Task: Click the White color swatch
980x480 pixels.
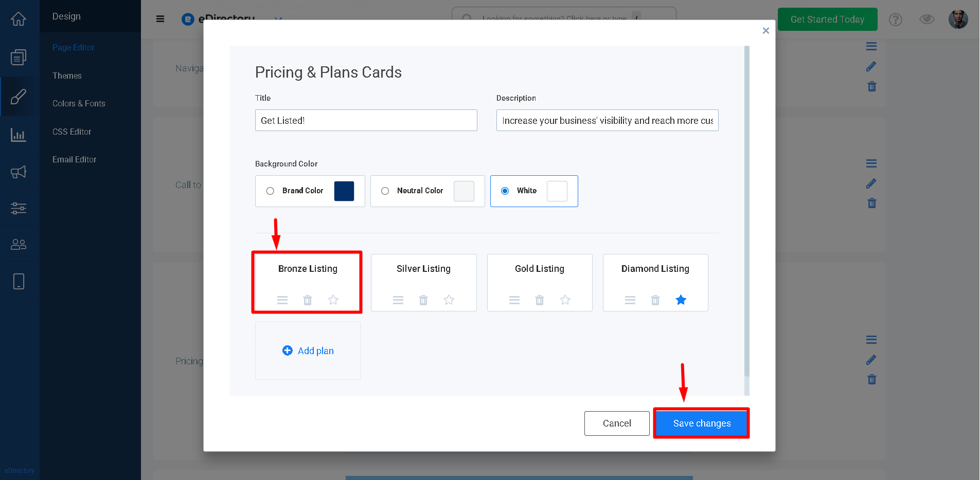Action: tap(557, 191)
